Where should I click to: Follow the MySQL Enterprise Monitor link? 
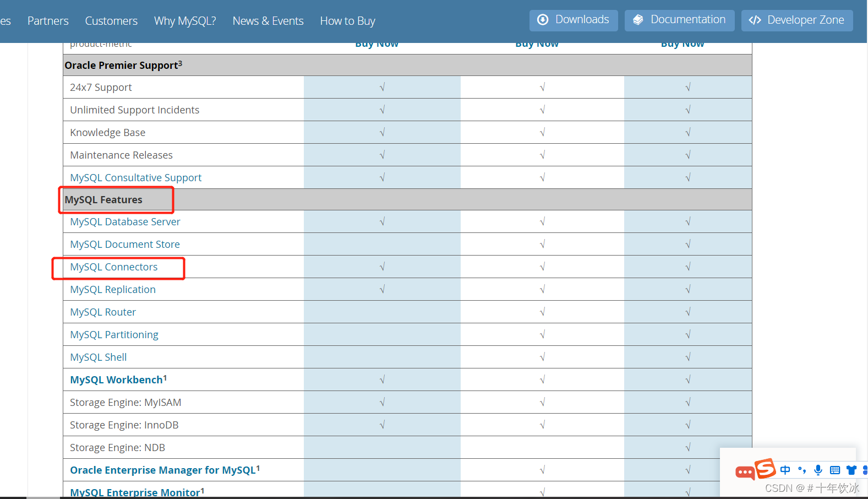click(135, 492)
